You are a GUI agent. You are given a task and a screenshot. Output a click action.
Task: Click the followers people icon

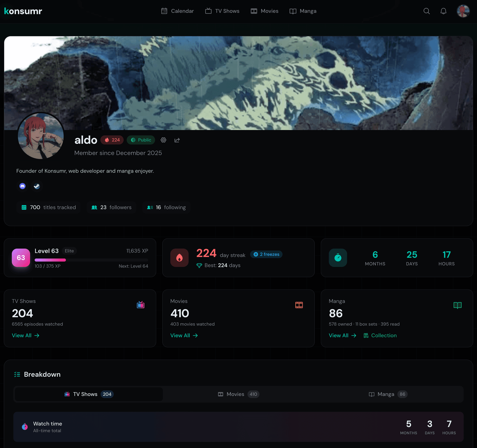pyautogui.click(x=94, y=207)
